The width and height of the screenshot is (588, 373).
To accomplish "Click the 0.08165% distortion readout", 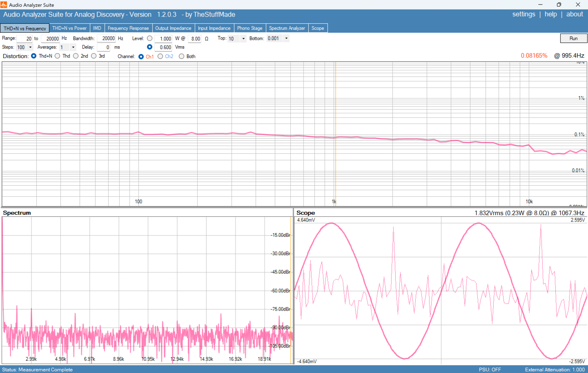I will tap(534, 56).
